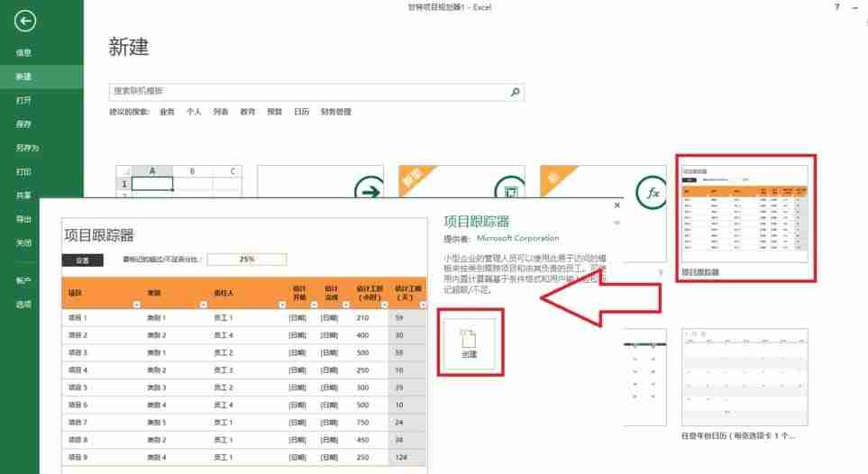Click the magnifier icon in the template search box
Image resolution: width=868 pixels, height=474 pixels.
tap(515, 92)
